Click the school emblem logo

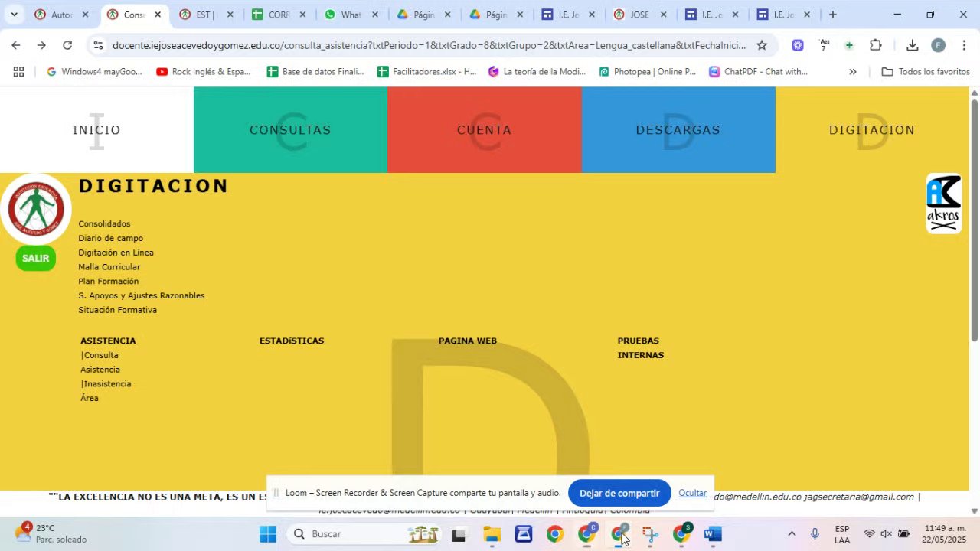pos(36,209)
